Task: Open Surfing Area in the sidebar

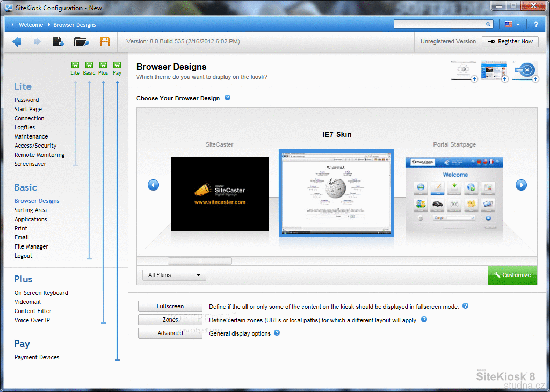Action: [31, 210]
